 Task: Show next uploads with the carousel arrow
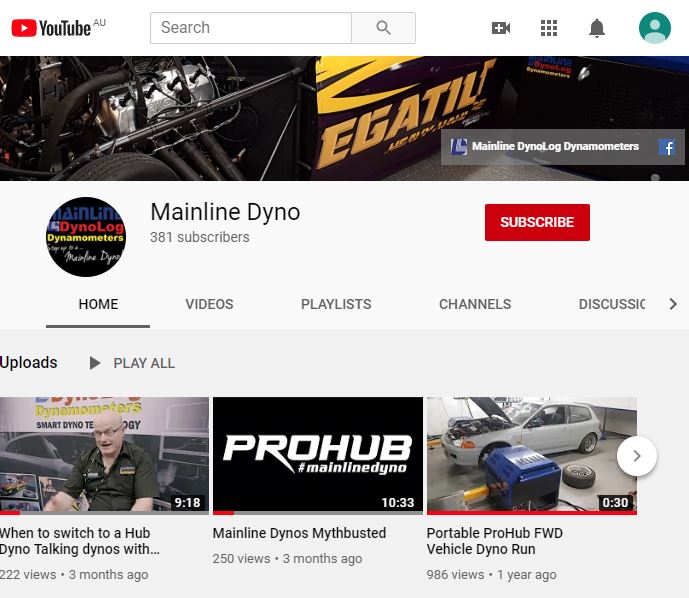[637, 456]
